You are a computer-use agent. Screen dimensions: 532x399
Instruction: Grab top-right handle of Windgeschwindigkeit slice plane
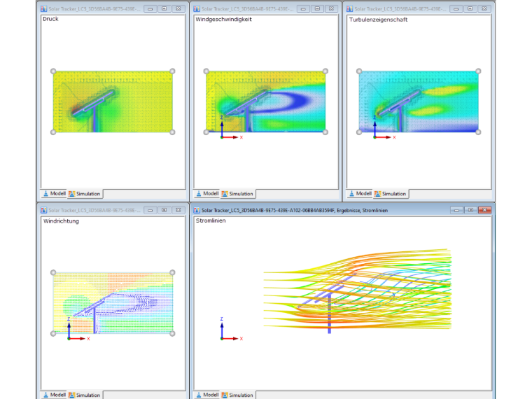pyautogui.click(x=325, y=71)
